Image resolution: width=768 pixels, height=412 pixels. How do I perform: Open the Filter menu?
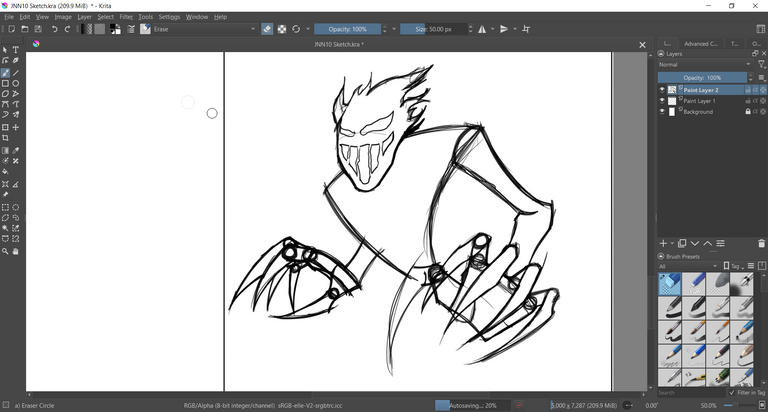[126, 17]
